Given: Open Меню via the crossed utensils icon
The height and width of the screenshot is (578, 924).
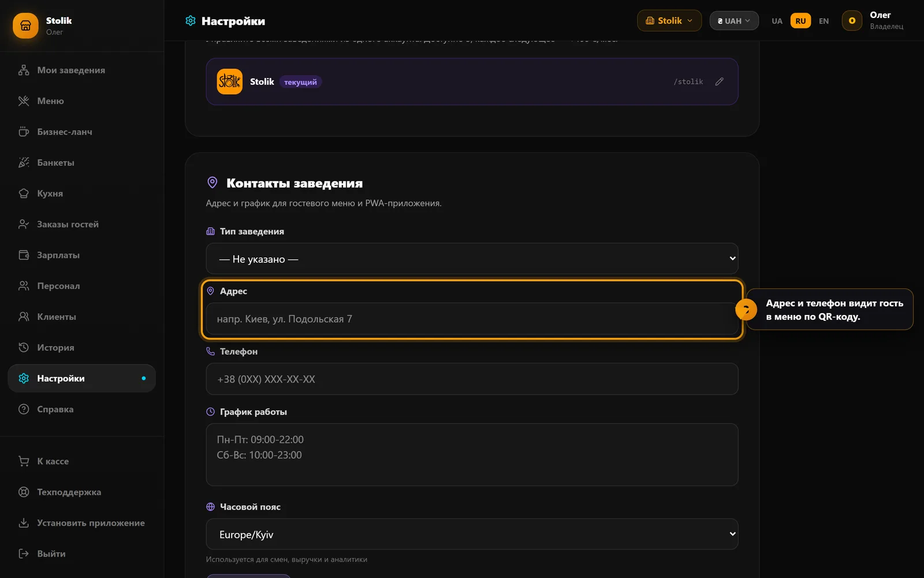Looking at the screenshot, I should coord(24,101).
